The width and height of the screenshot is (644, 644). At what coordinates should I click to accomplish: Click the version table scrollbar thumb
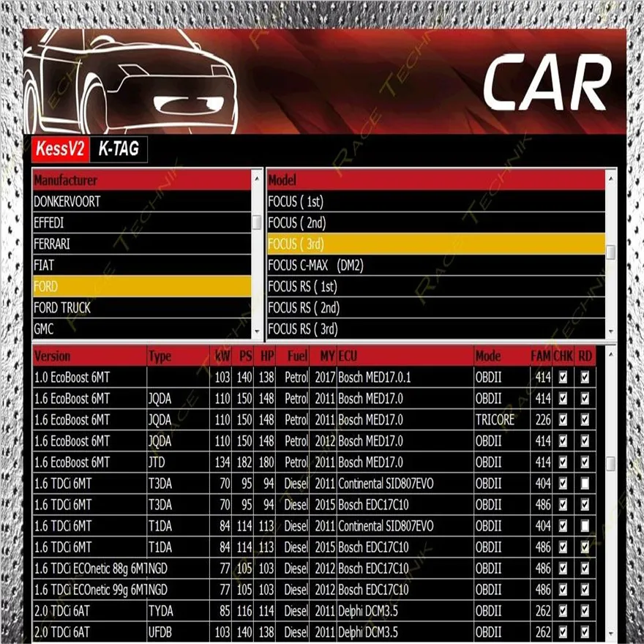pyautogui.click(x=611, y=464)
